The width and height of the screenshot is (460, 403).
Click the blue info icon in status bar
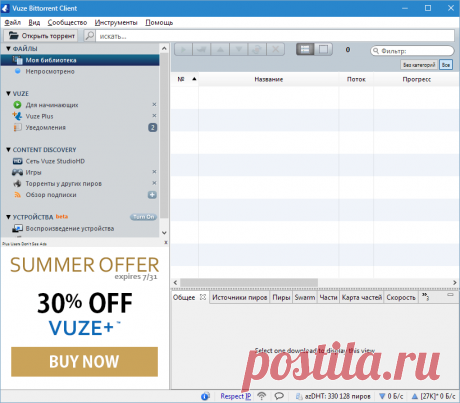[x=205, y=396]
